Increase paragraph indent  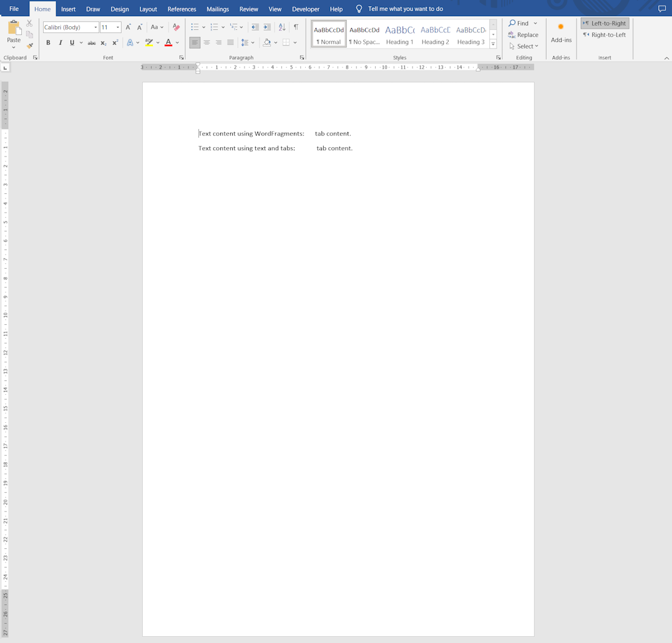[x=267, y=27]
